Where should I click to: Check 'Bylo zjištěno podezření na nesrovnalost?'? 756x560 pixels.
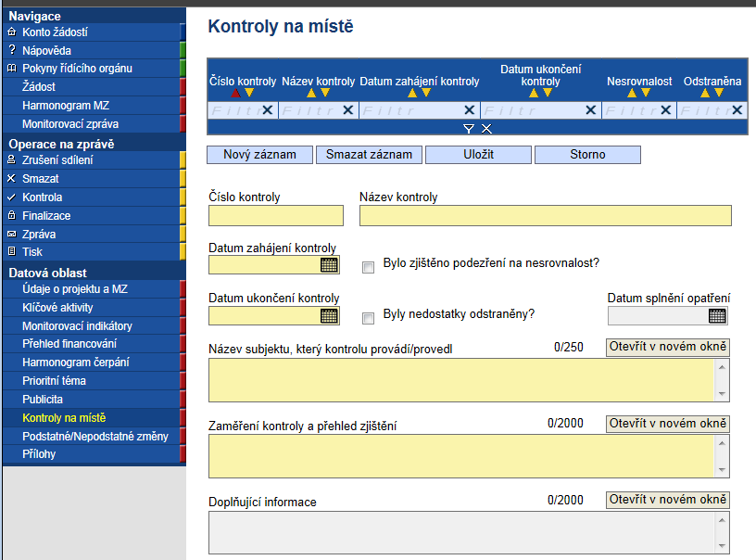pos(369,267)
